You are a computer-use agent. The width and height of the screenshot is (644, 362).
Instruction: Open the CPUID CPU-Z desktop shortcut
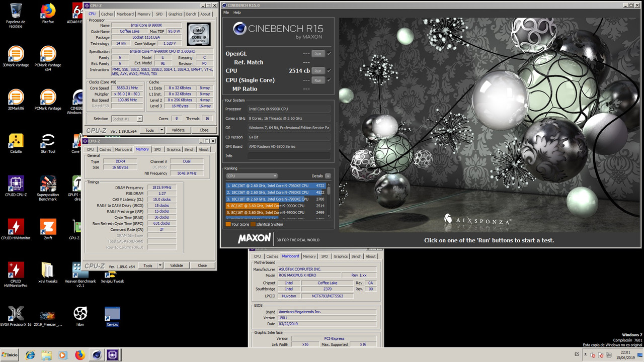[x=16, y=187]
